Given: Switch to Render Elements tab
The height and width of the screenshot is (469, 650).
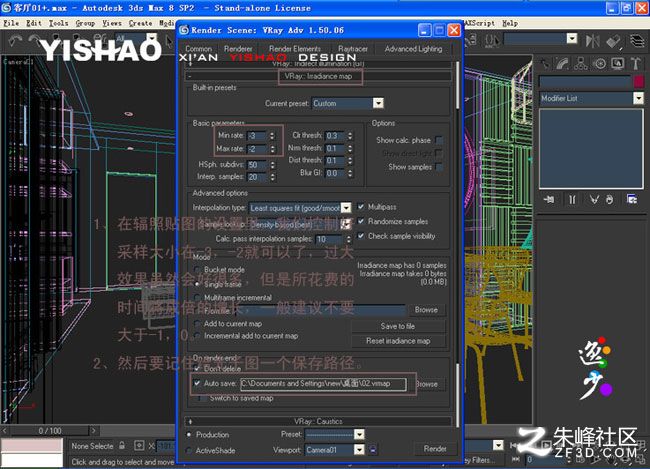Looking at the screenshot, I should pos(294,49).
